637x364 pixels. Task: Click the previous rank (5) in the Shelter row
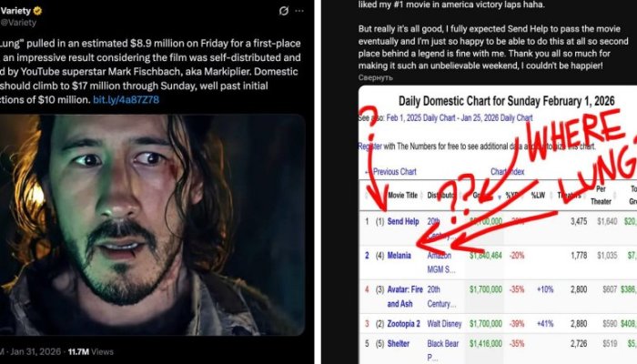click(x=379, y=344)
